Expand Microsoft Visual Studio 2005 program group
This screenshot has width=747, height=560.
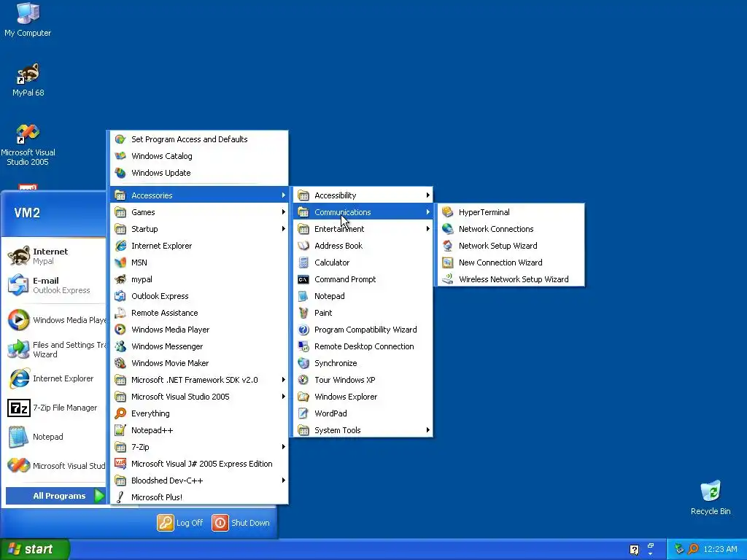199,397
